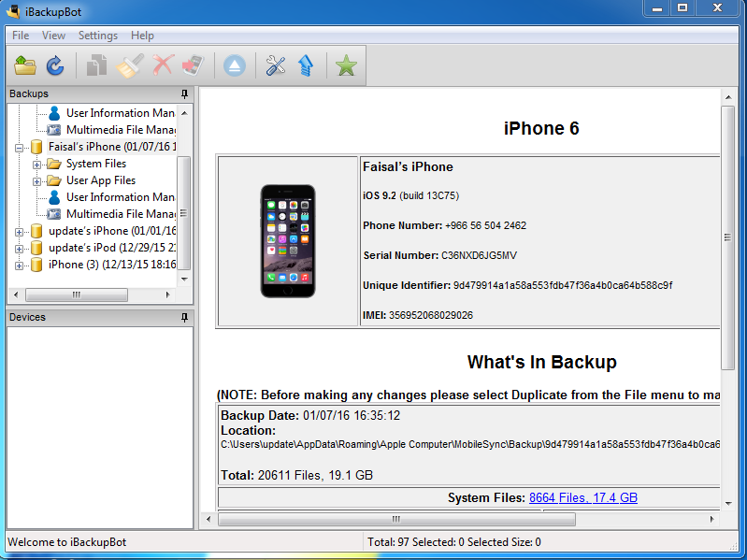747x560 pixels.
Task: Click the restore to device toolbar icon
Action: click(x=193, y=65)
